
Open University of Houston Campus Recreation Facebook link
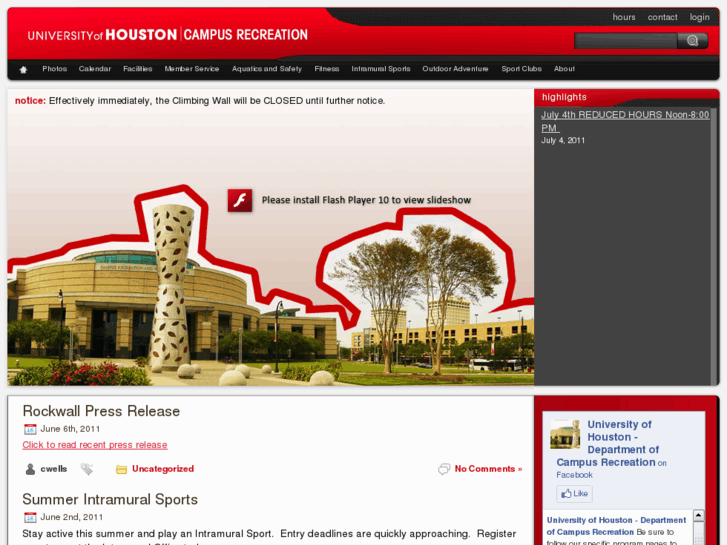click(607, 443)
